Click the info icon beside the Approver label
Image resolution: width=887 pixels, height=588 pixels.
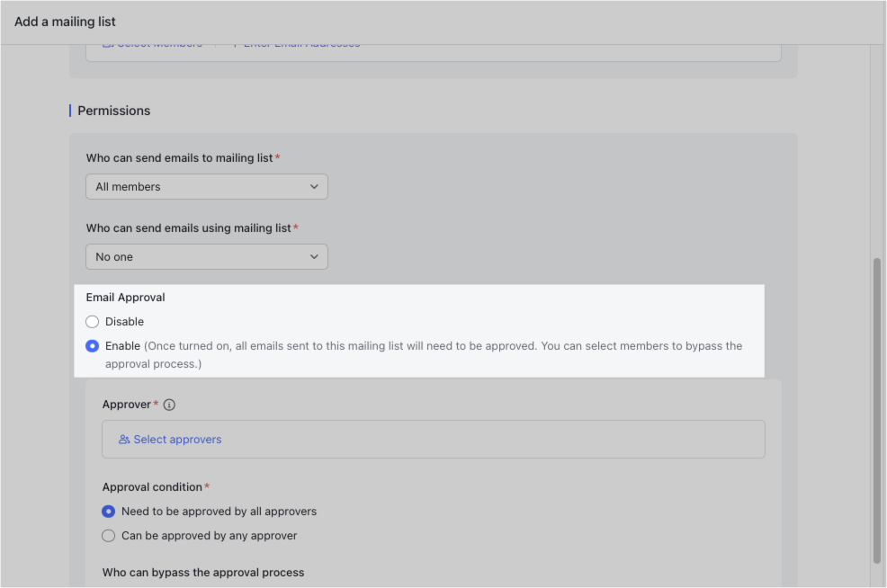tap(169, 404)
